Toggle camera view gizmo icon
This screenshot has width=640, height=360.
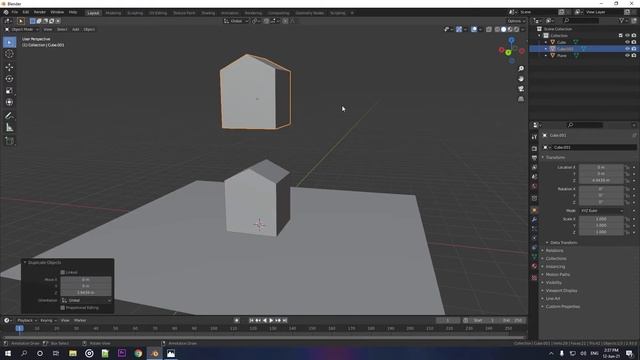[521, 89]
